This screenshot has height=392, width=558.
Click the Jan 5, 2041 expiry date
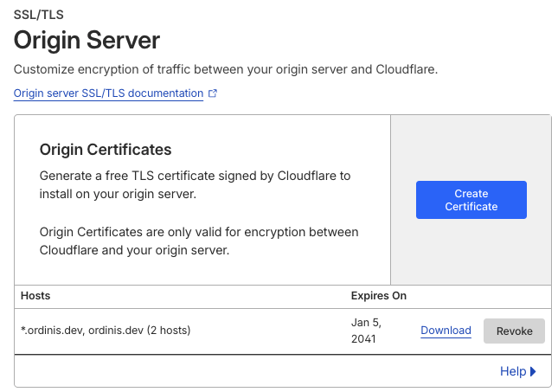pyautogui.click(x=364, y=331)
